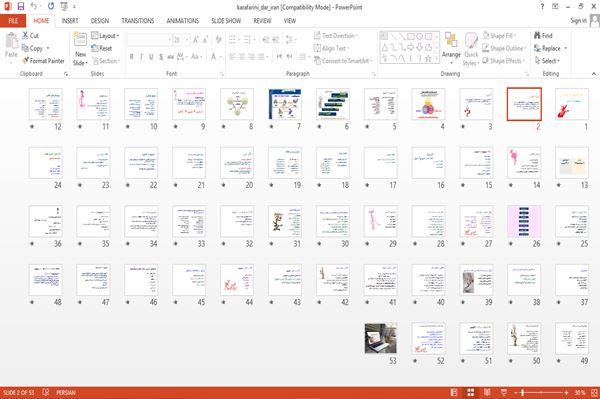The height and width of the screenshot is (399, 600).
Task: Click Reset slide button
Action: tap(102, 48)
